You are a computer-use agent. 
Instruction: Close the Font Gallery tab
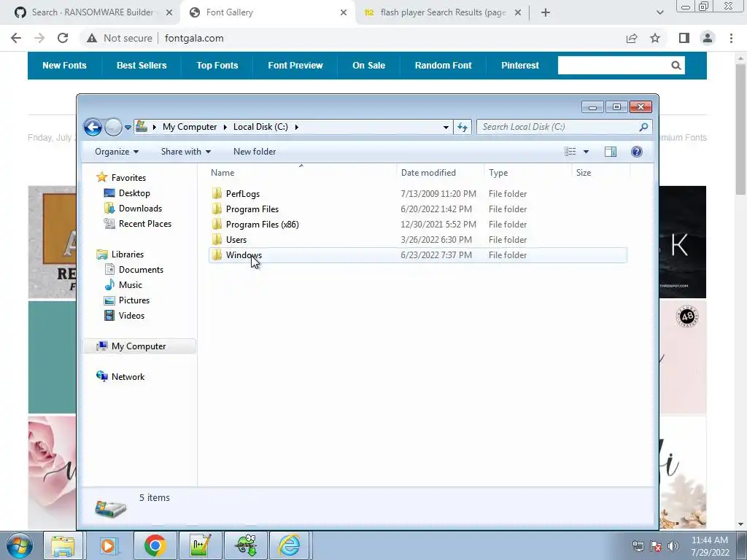coord(344,12)
